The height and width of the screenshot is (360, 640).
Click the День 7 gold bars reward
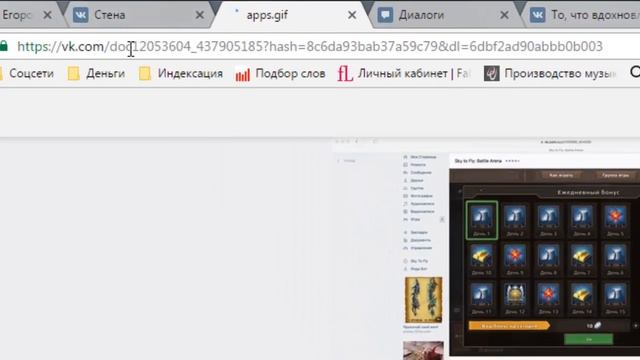click(x=582, y=259)
